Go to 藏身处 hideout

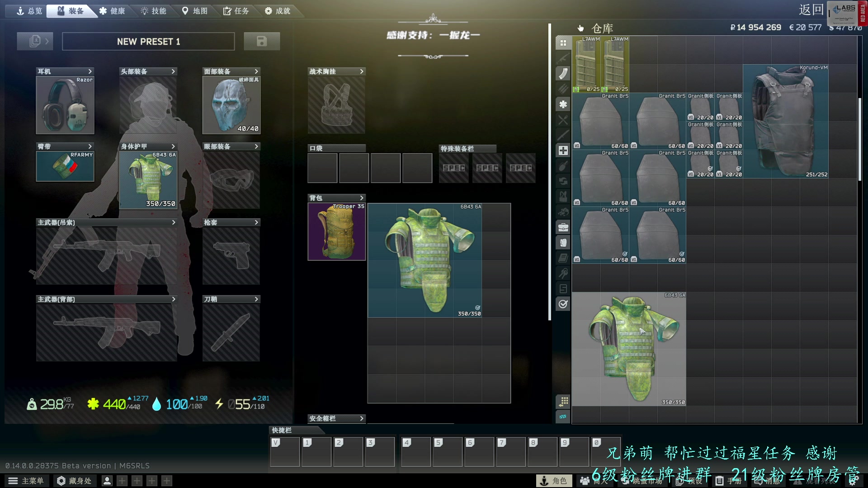[x=75, y=481]
